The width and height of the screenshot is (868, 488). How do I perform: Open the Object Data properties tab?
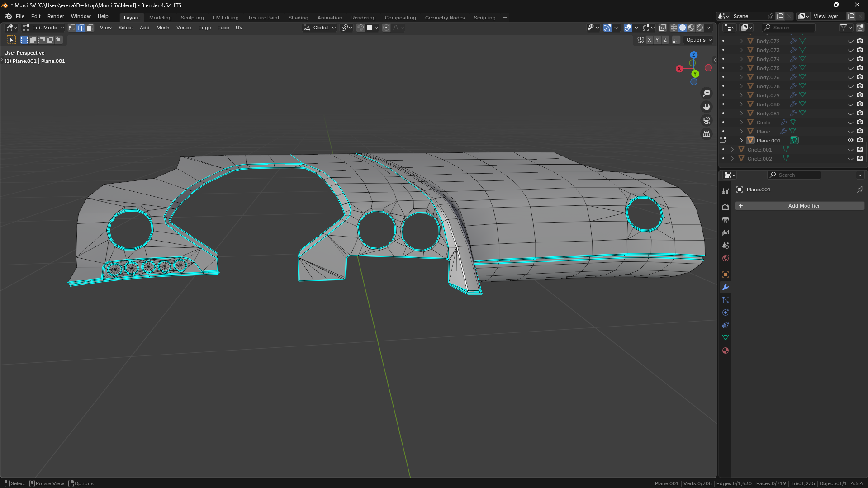(726, 338)
